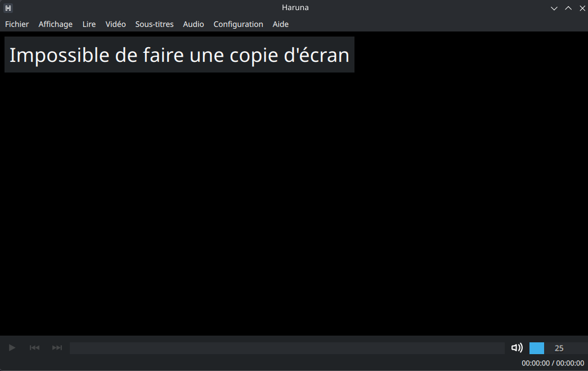Open the Affichage menu
This screenshot has height=371, width=588.
[x=55, y=24]
